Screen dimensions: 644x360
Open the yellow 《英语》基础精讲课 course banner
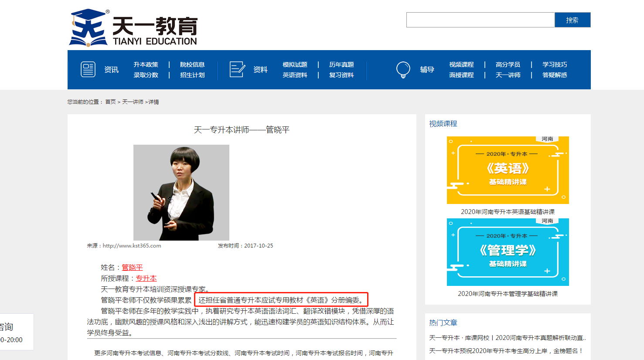pyautogui.click(x=508, y=170)
